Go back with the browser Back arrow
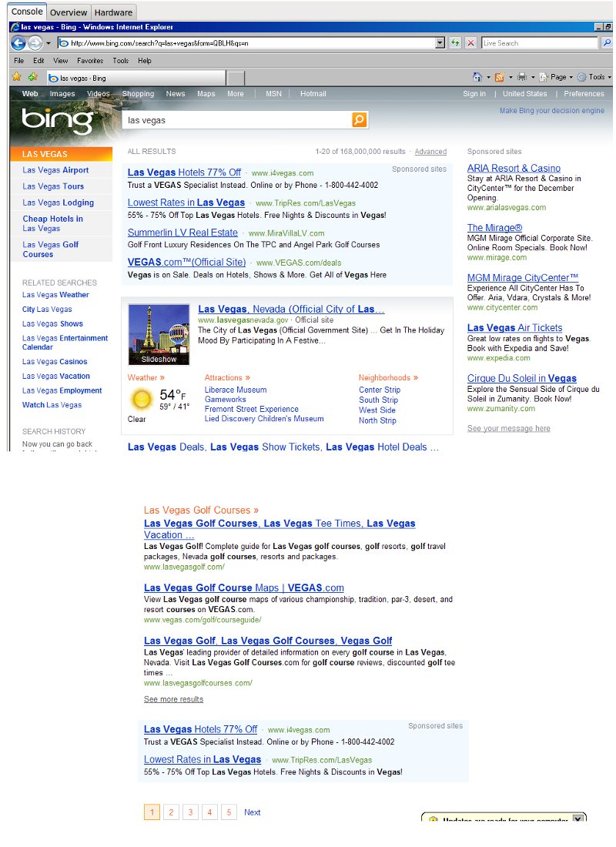Image resolution: width=616 pixels, height=847 pixels. [18, 43]
